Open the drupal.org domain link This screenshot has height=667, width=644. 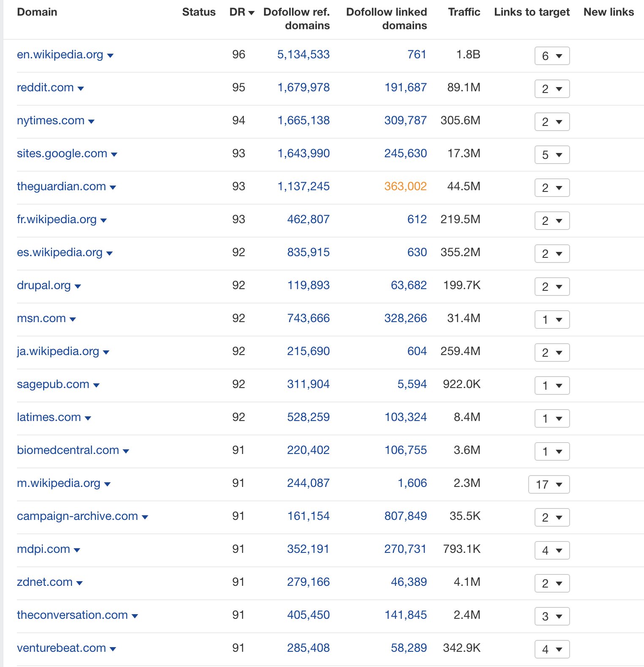click(x=44, y=285)
